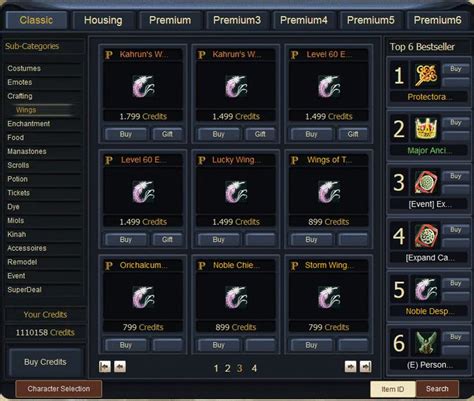
Task: Go to the first page arrow icon
Action: tap(105, 367)
